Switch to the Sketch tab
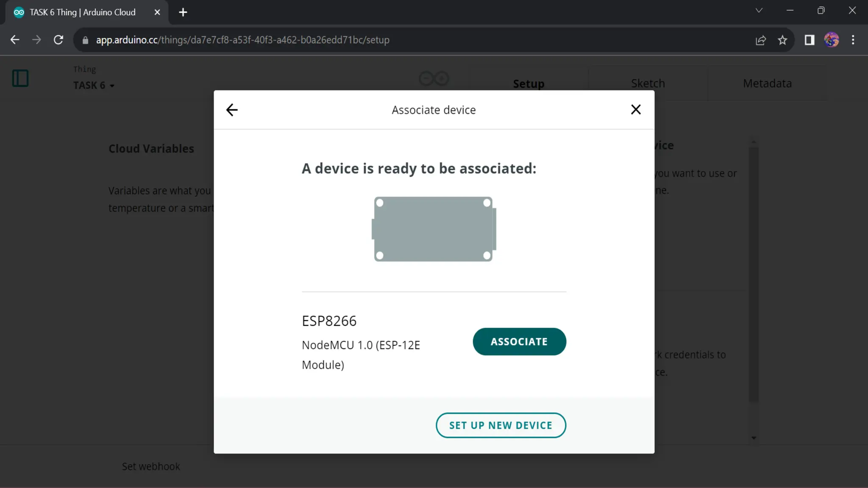868x488 pixels. tap(648, 83)
